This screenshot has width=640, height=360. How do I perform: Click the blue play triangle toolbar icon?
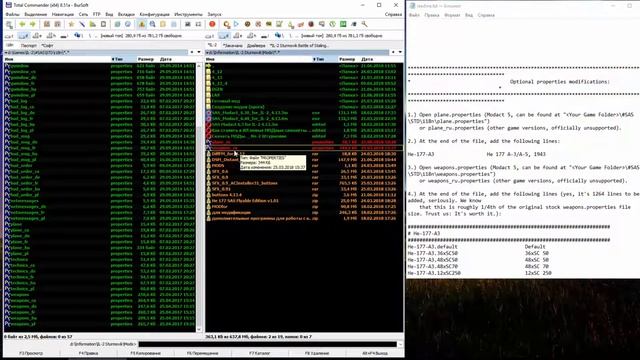point(236,24)
